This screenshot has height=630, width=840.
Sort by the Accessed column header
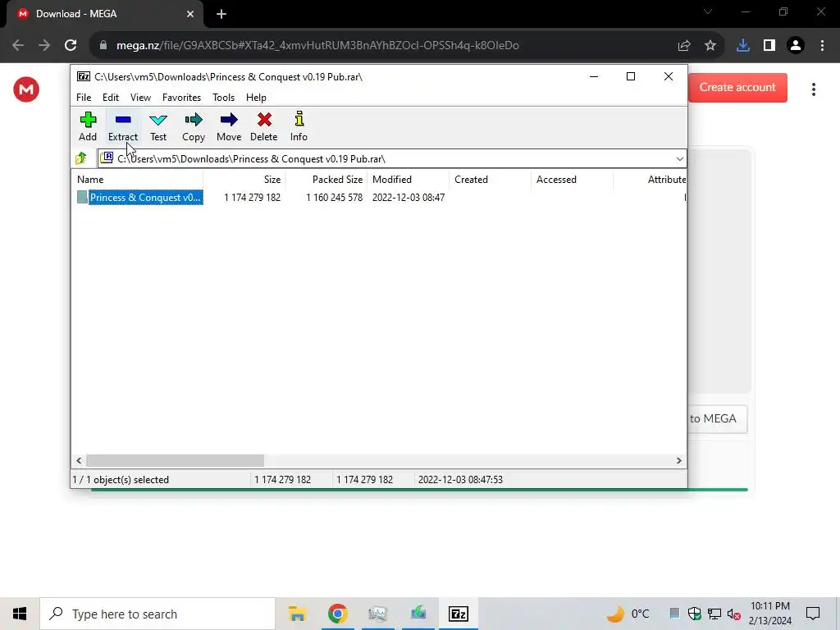point(572,180)
